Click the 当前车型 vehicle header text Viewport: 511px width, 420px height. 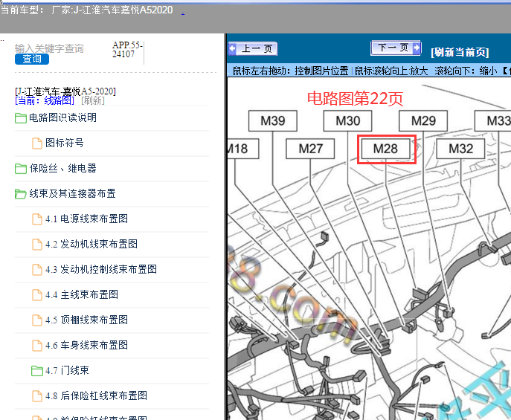(x=86, y=10)
